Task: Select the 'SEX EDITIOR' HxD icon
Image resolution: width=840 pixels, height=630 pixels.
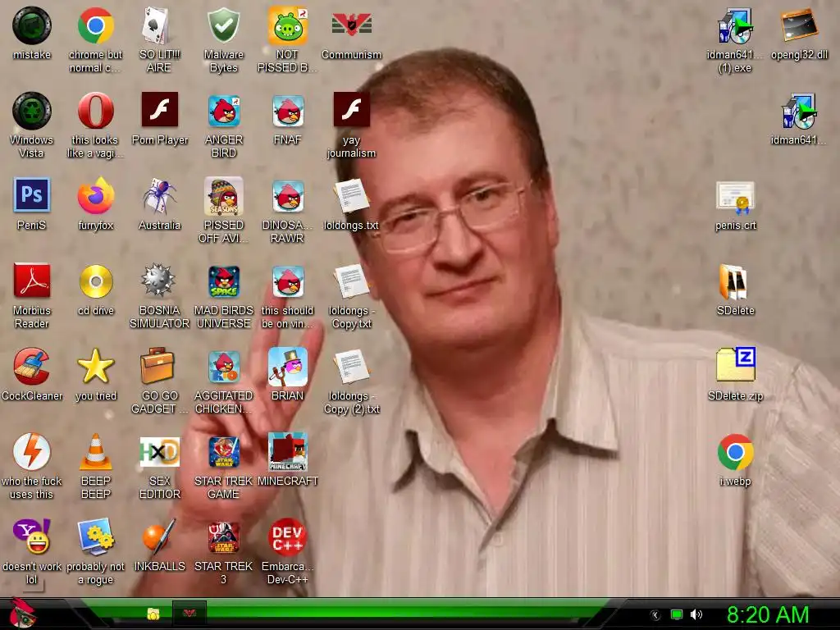Action: (x=159, y=452)
